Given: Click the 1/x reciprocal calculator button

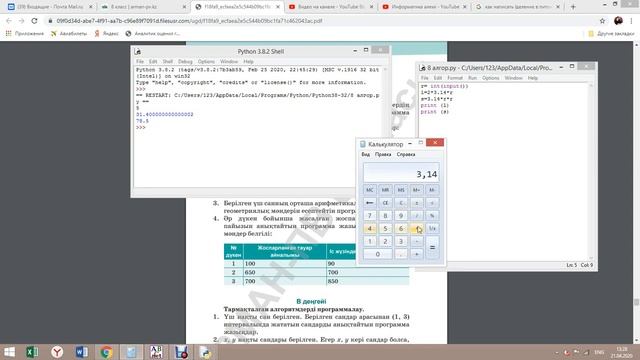Looking at the screenshot, I should click(432, 229).
